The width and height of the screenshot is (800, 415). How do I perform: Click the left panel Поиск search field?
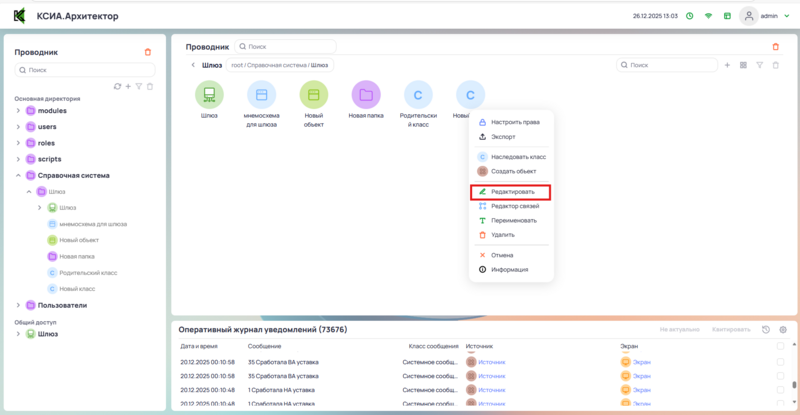click(x=85, y=70)
